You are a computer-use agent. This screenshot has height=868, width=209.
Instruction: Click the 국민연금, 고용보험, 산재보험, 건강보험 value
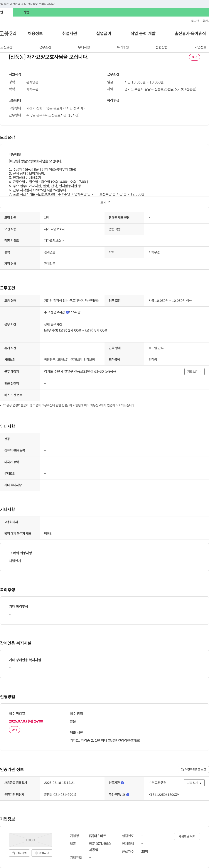[x=69, y=360]
